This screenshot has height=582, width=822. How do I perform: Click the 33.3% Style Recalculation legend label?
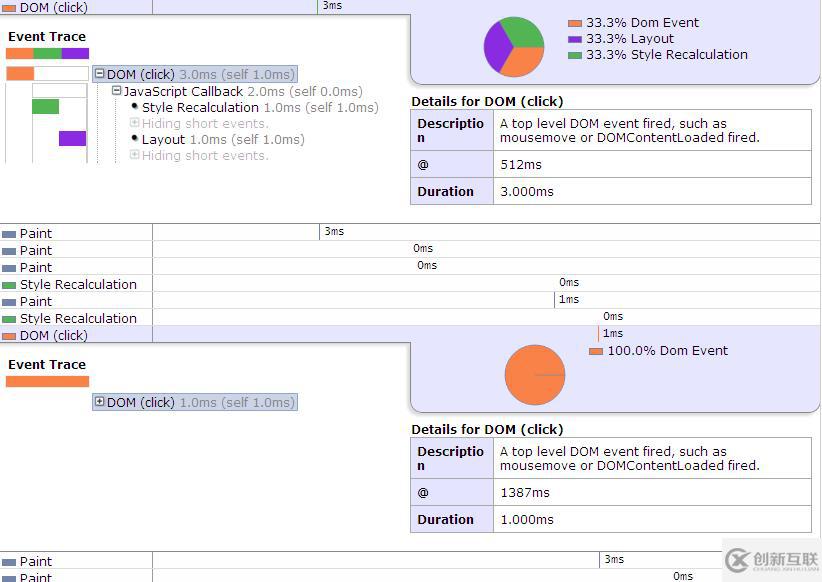click(667, 55)
